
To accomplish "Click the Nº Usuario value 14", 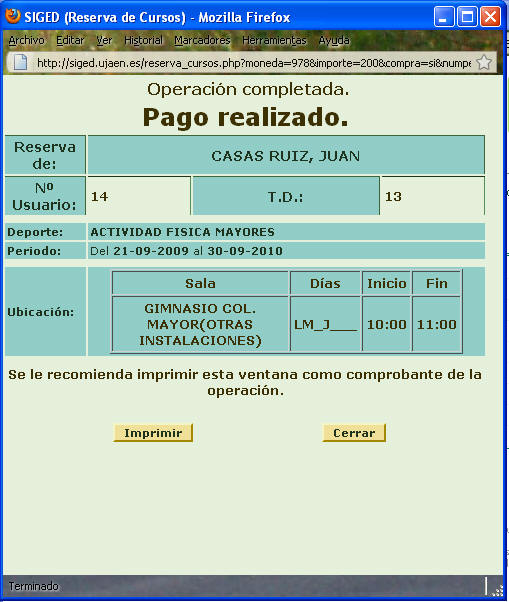I will coord(99,197).
